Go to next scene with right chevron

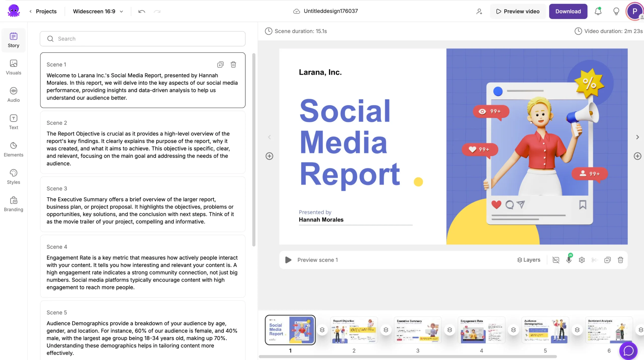click(x=637, y=137)
